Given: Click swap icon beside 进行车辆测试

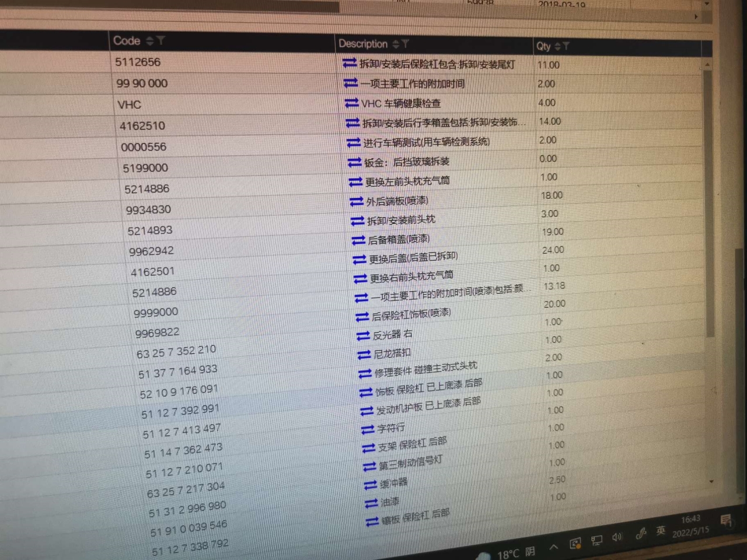Looking at the screenshot, I should (354, 142).
